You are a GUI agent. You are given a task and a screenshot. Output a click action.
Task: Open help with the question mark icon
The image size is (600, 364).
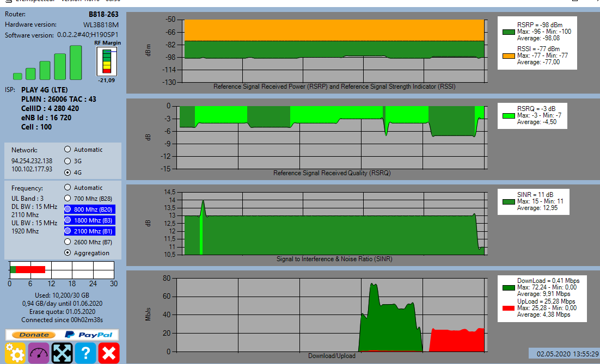(85, 353)
